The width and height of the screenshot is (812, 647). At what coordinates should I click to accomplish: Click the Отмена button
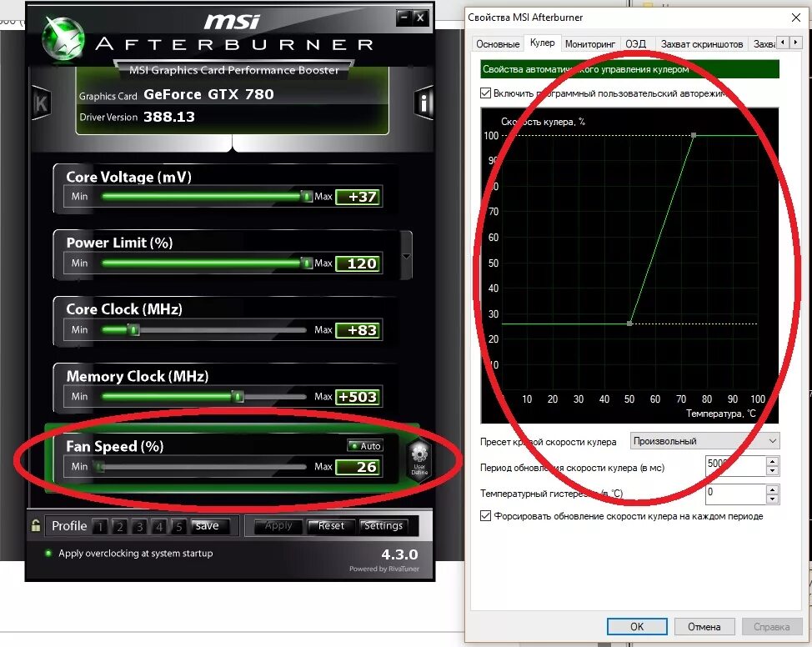point(704,626)
